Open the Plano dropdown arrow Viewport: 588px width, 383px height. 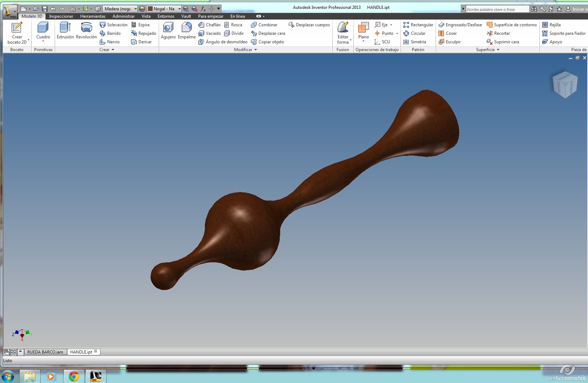363,41
